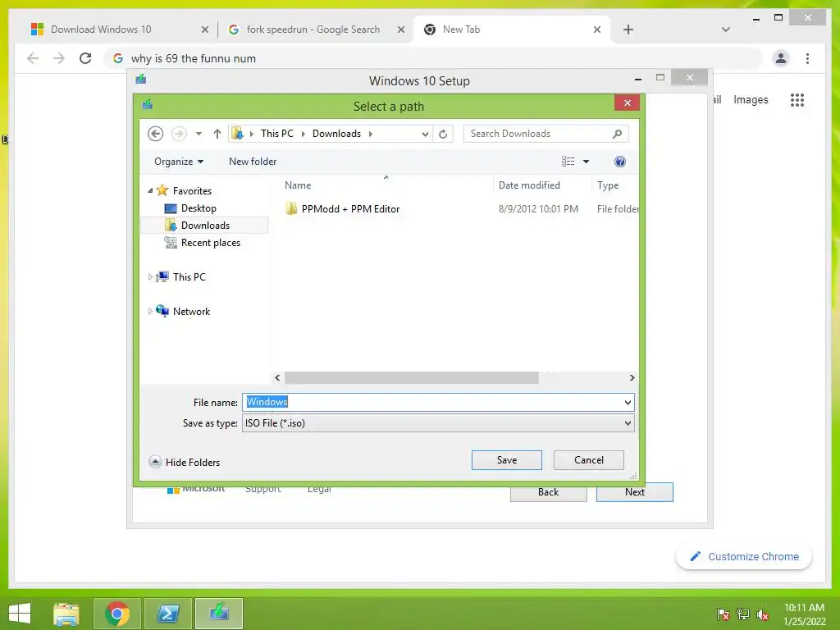Open File Explorer from taskbar
This screenshot has width=840, height=630.
point(66,614)
